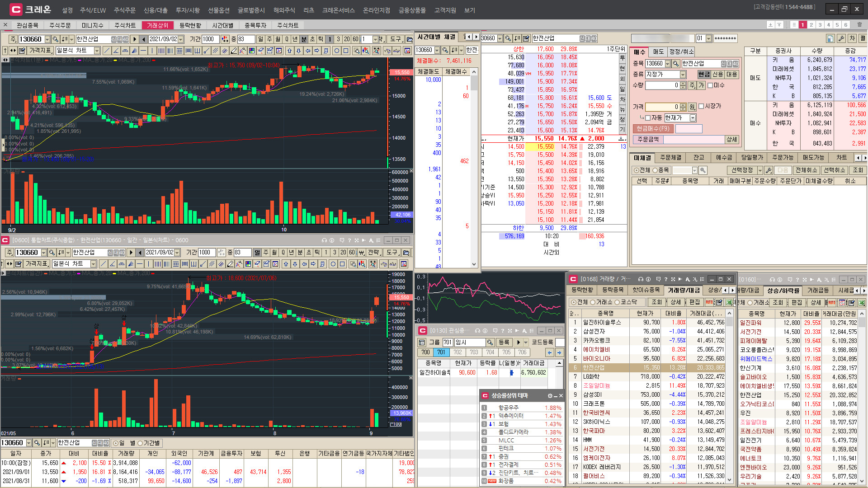Select the horizontal line drawing tool in top chart
This screenshot has height=488, width=868.
pos(143,51)
